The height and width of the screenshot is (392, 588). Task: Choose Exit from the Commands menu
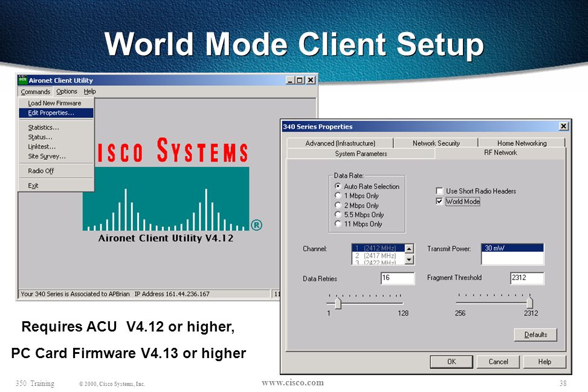(56, 186)
